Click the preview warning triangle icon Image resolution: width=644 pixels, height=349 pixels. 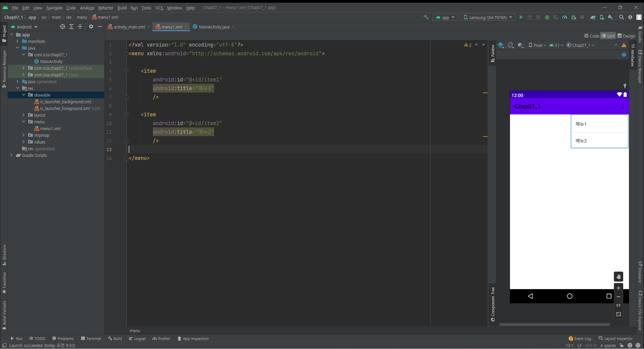tap(624, 45)
